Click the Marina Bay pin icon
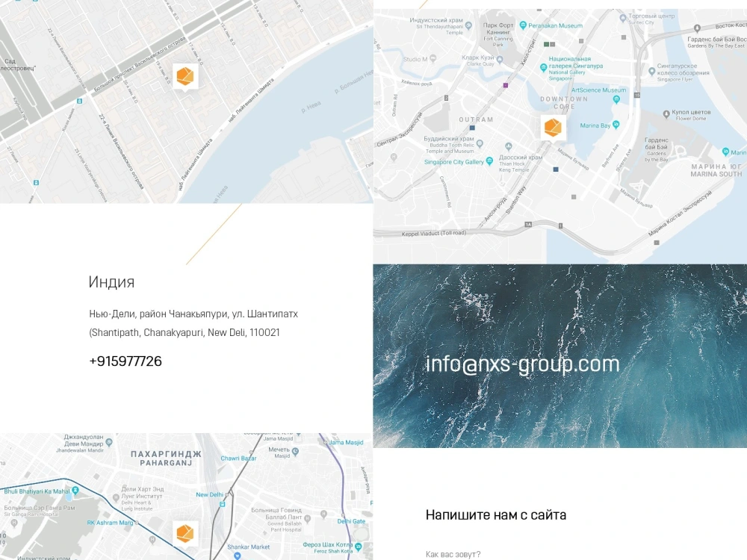 click(616, 125)
